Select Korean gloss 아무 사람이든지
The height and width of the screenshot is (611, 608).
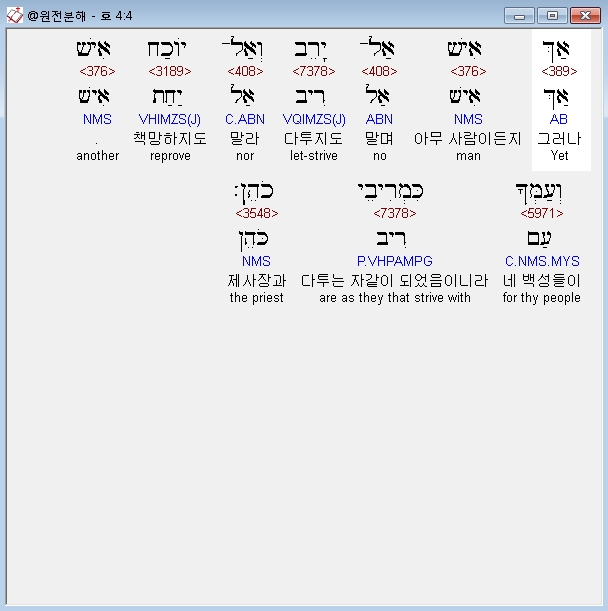point(468,139)
